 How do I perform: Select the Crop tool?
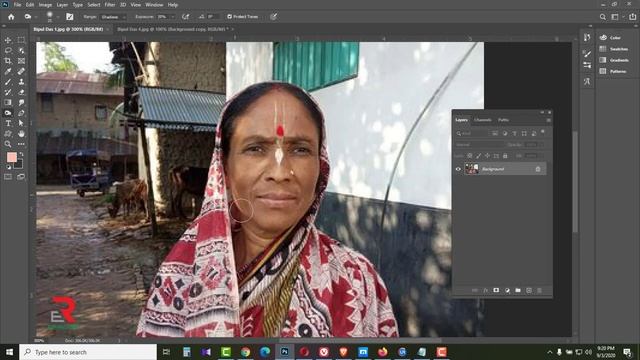pos(8,61)
